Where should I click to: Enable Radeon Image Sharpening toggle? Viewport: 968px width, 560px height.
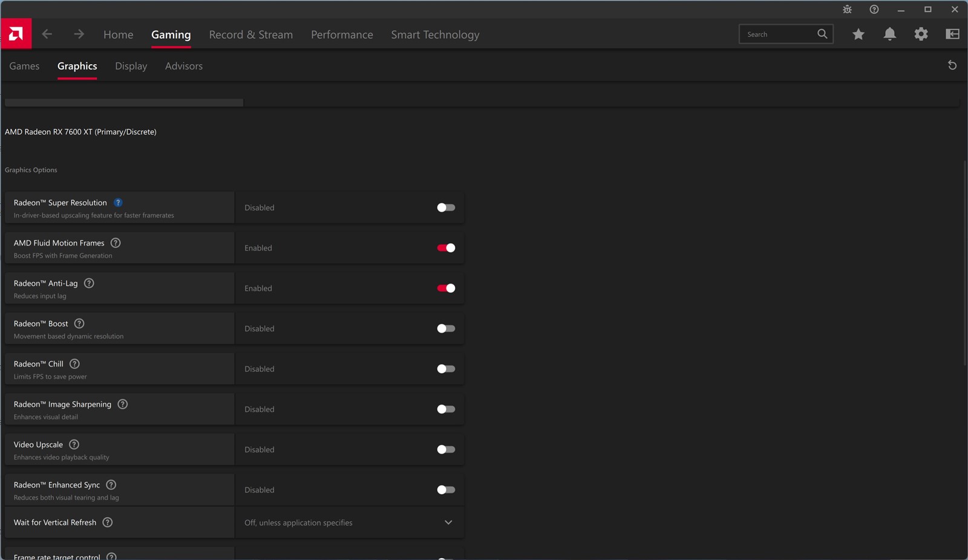click(x=446, y=409)
